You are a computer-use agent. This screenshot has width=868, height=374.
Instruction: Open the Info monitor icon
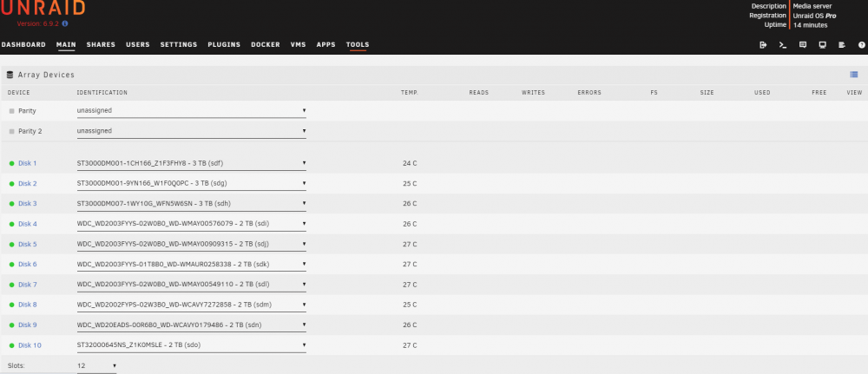(x=823, y=45)
